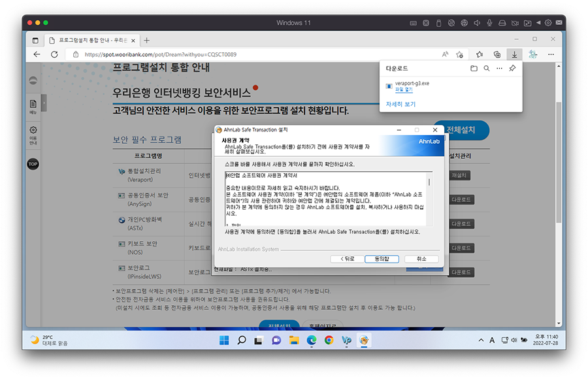
Task: Click 다운로드 for the AnySign row
Action: [461, 200]
